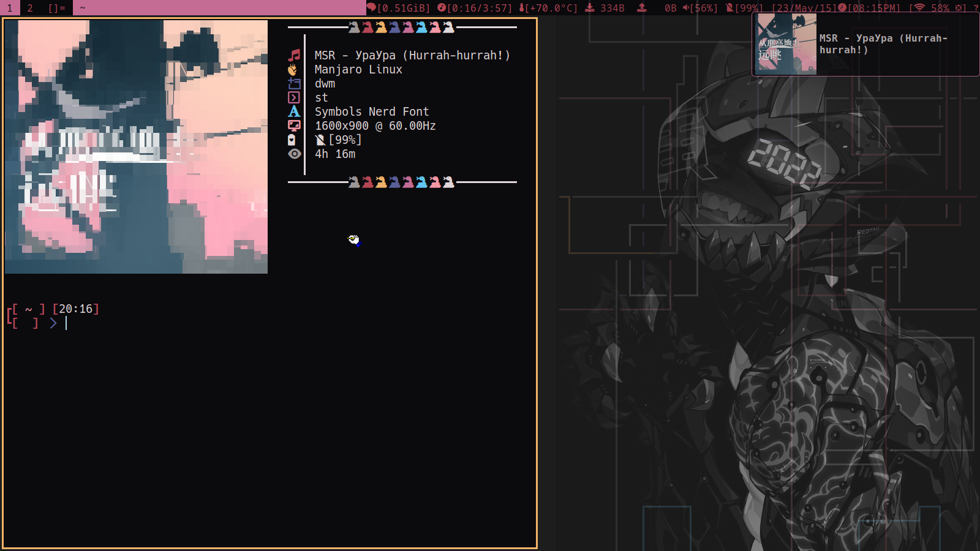Screen dimensions: 980x551
Task: Click the [+70.0°C] temperature reading
Action: [x=551, y=8]
